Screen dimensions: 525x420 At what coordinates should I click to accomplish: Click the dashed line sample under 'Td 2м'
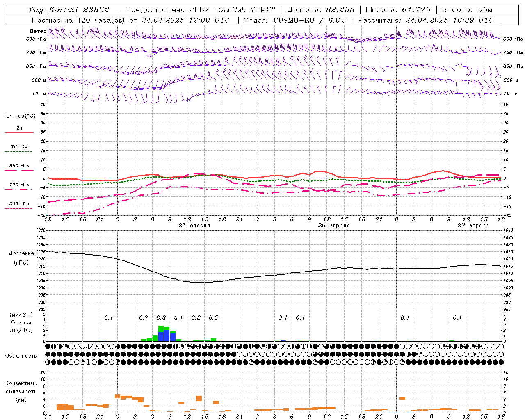[x=18, y=151]
